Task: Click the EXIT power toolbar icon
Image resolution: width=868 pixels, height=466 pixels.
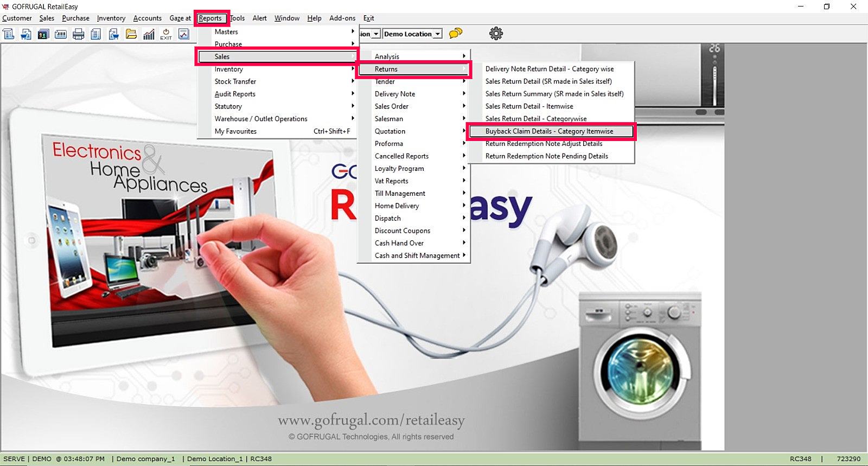Action: [x=166, y=34]
